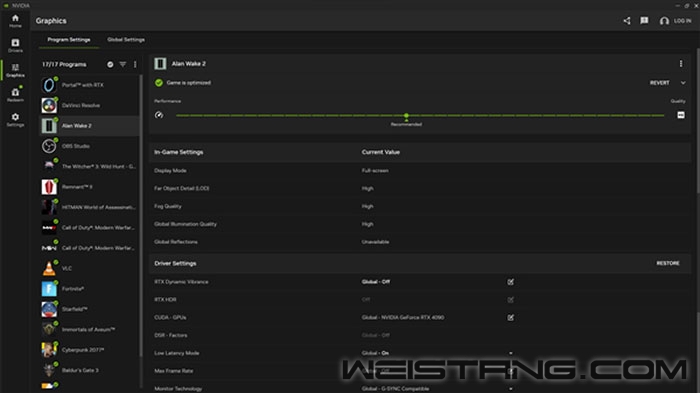The image size is (700, 393).
Task: Open the Low Latency Mode dropdown
Action: 511,353
